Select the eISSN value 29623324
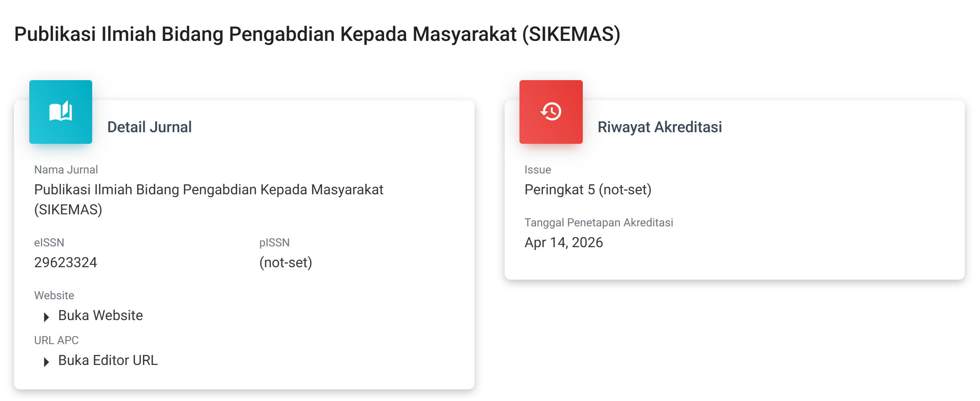The image size is (980, 401). click(65, 262)
